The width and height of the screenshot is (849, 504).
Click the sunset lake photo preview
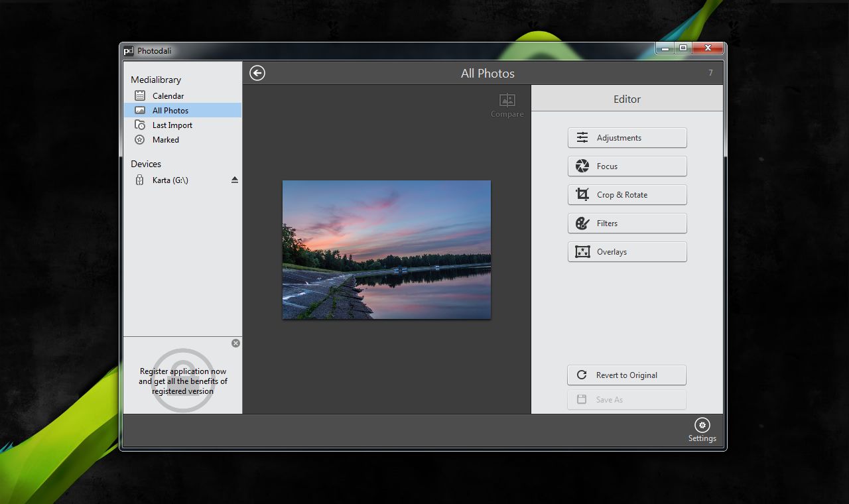387,250
